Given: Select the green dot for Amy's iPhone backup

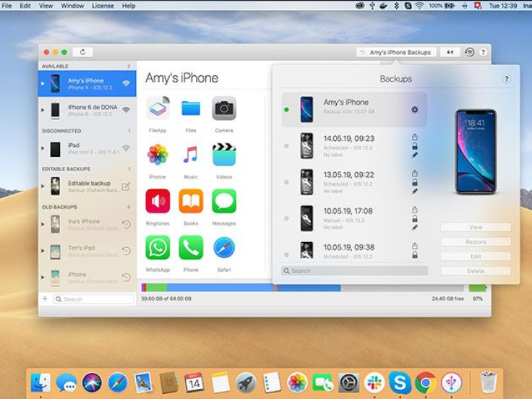Looking at the screenshot, I should click(286, 110).
